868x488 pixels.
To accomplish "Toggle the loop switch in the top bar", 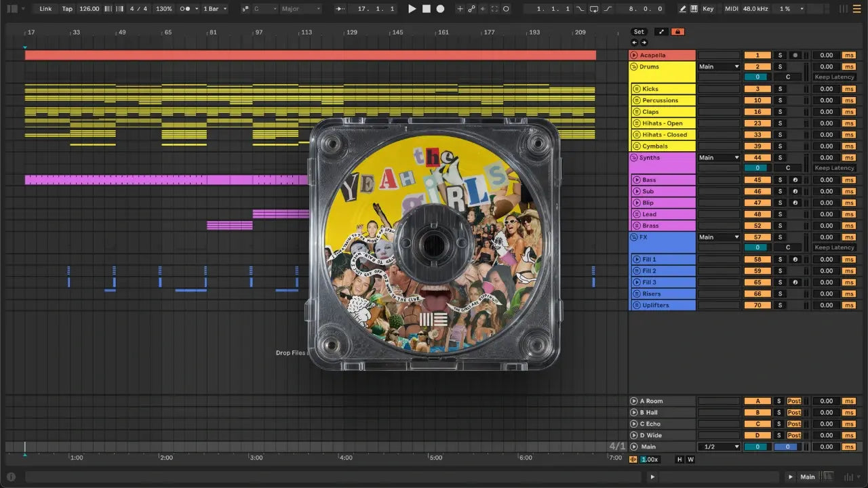I will [593, 9].
